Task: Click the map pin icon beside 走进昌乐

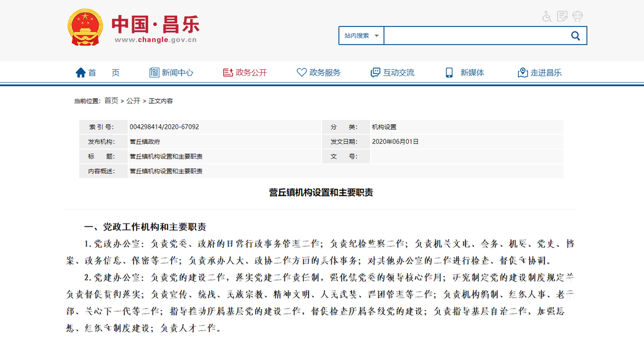Action: click(523, 73)
